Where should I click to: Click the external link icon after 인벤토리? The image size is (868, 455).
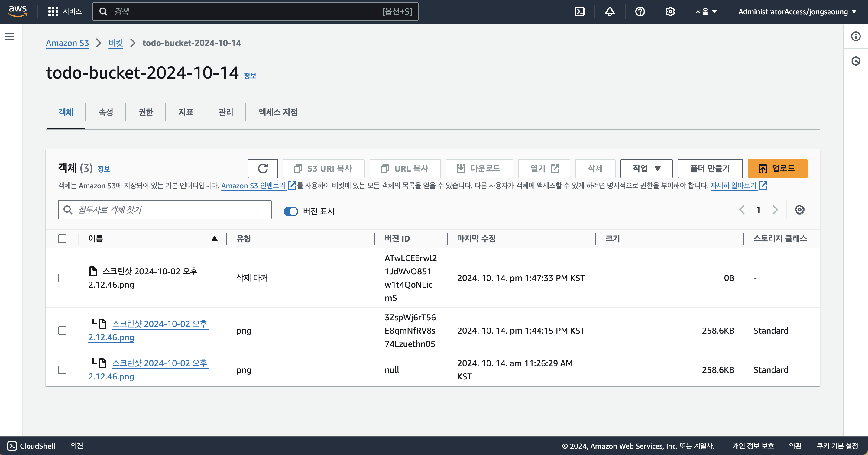(292, 186)
